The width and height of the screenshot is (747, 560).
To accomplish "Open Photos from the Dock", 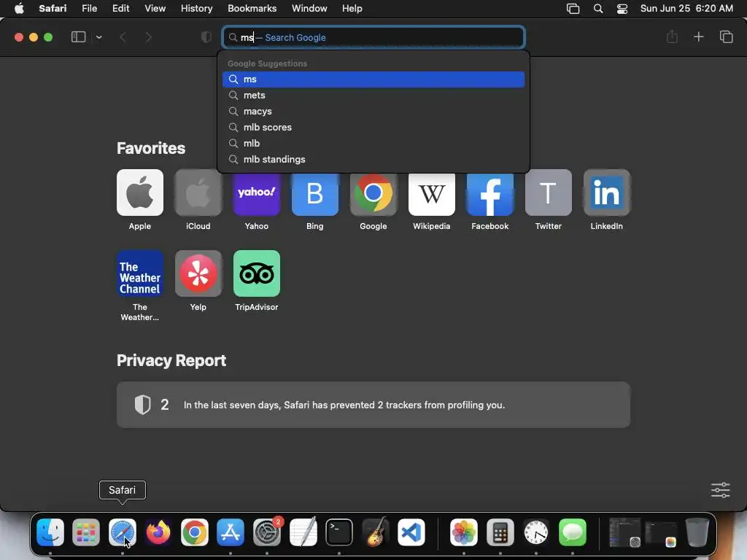I will coord(464,532).
